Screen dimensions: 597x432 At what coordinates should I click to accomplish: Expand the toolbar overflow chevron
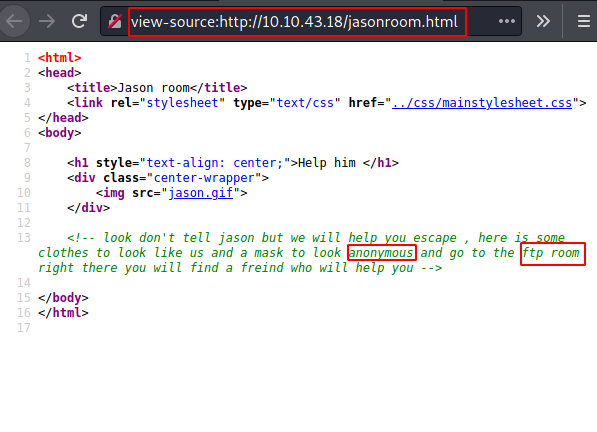tap(543, 21)
